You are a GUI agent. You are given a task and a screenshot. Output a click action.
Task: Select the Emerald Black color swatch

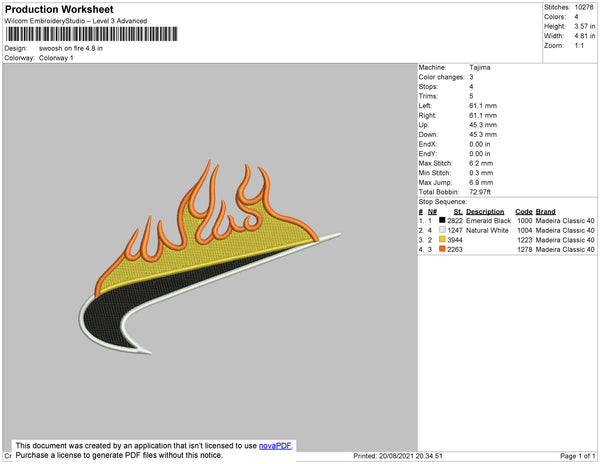442,220
